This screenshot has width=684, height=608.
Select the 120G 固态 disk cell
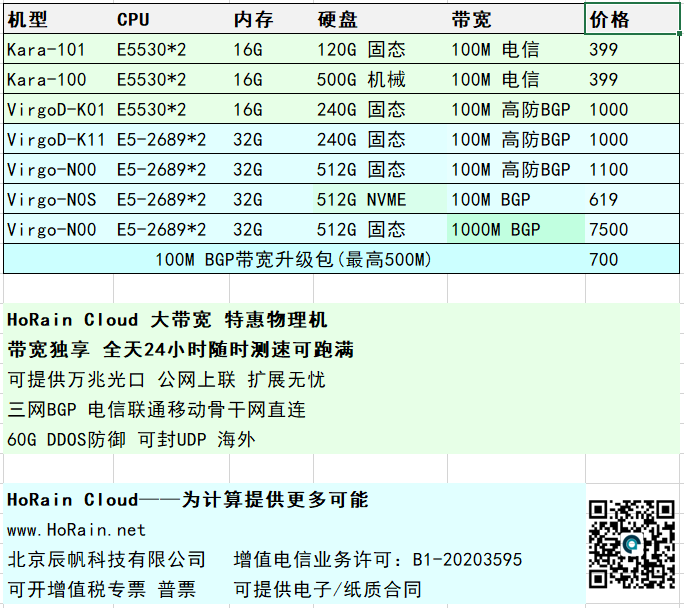[x=380, y=49]
